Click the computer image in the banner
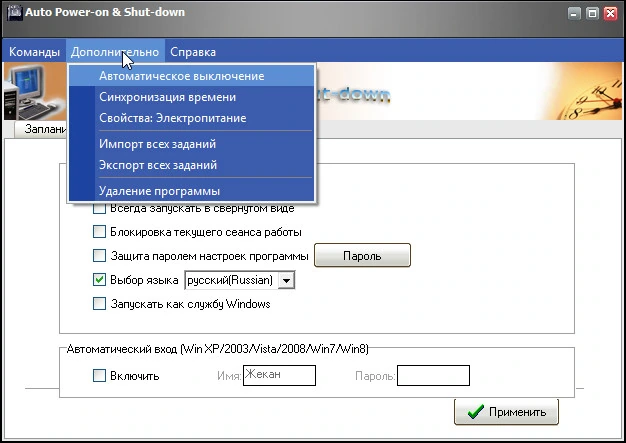Viewport: 626px width, 443px height. (x=33, y=92)
